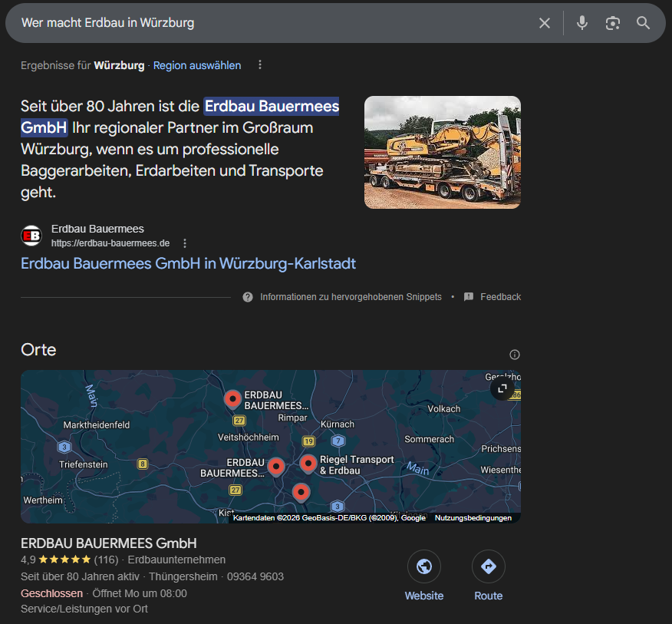672x624 pixels.
Task: Start voice search with microphone icon
Action: pos(582,23)
